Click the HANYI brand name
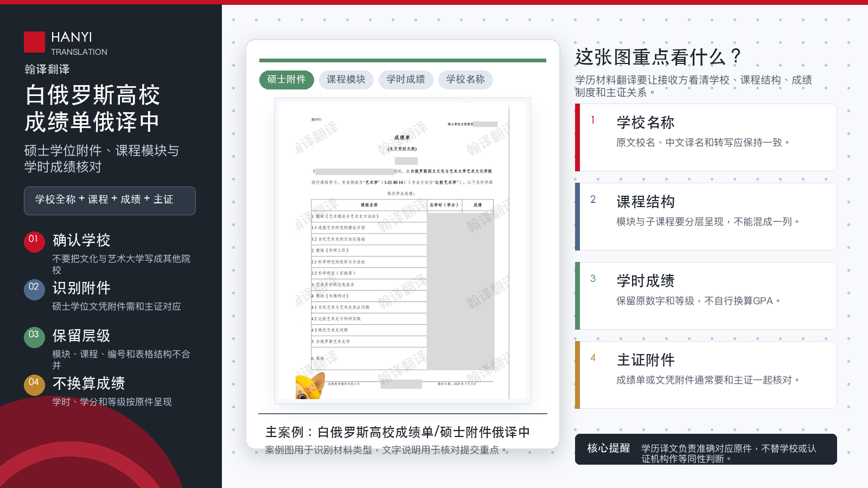 point(72,37)
